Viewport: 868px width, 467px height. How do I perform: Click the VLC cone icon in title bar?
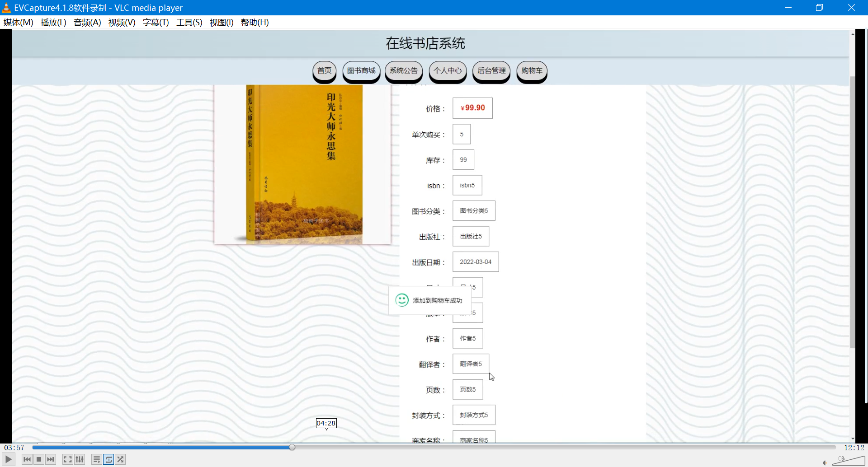(6, 7)
